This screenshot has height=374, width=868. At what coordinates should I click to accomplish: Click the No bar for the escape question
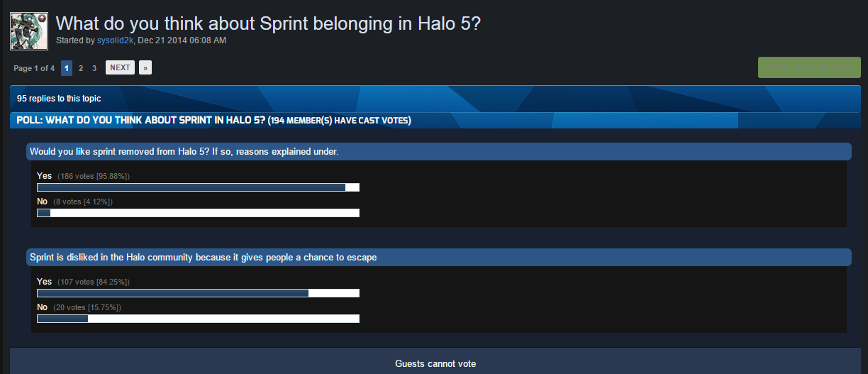pyautogui.click(x=198, y=319)
